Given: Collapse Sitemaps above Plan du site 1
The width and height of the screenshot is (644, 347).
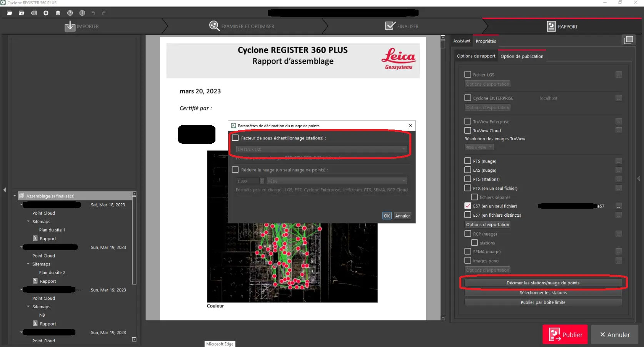Looking at the screenshot, I should 28,222.
